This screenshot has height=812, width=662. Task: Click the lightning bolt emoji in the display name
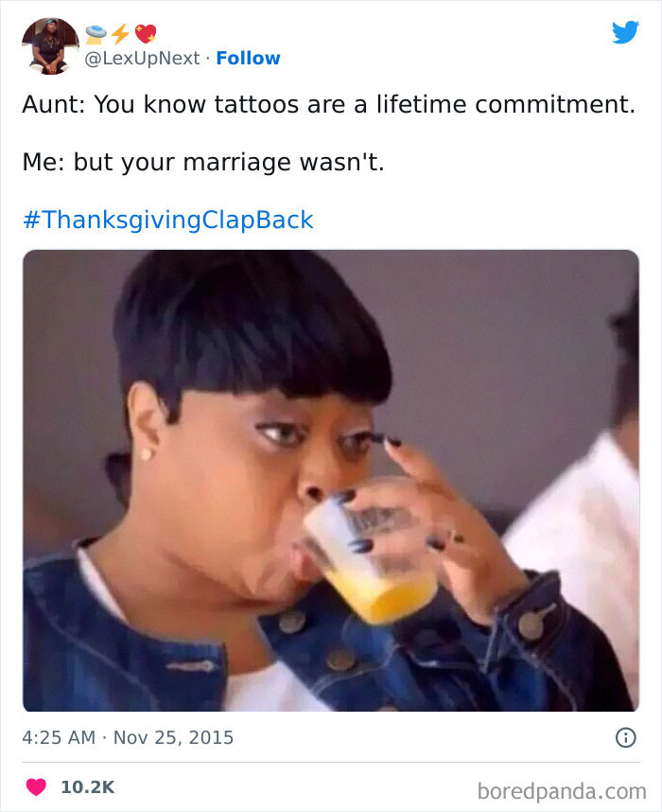pos(119,32)
